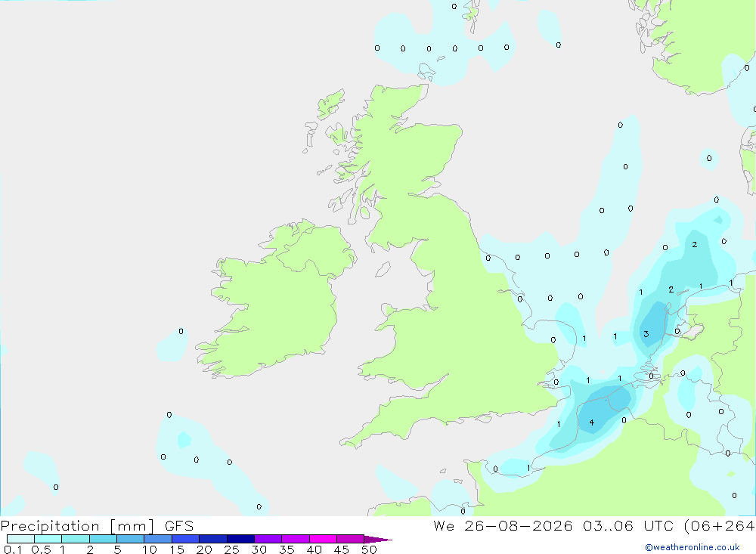
Task: Click the legend label '0.5'
Action: click(x=41, y=549)
